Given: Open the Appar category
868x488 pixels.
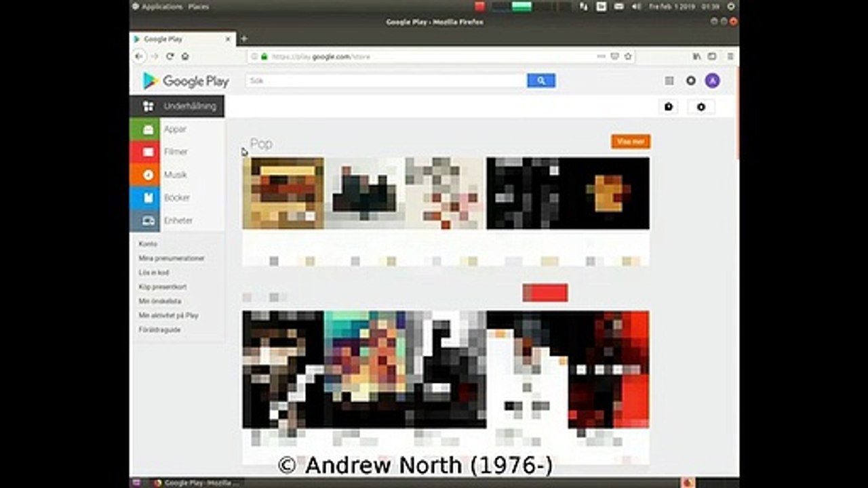Looking at the screenshot, I should [x=175, y=129].
